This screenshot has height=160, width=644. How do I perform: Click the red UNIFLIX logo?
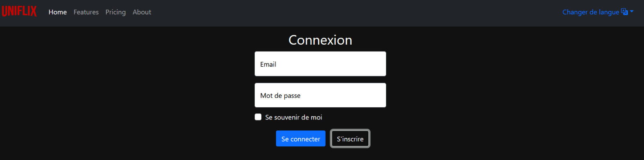click(x=19, y=11)
